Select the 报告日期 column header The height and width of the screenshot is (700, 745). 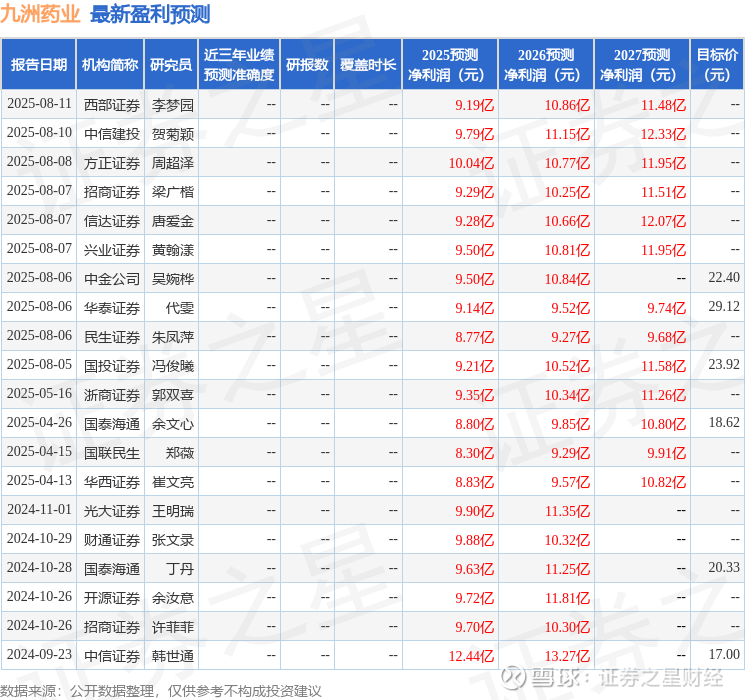point(39,65)
